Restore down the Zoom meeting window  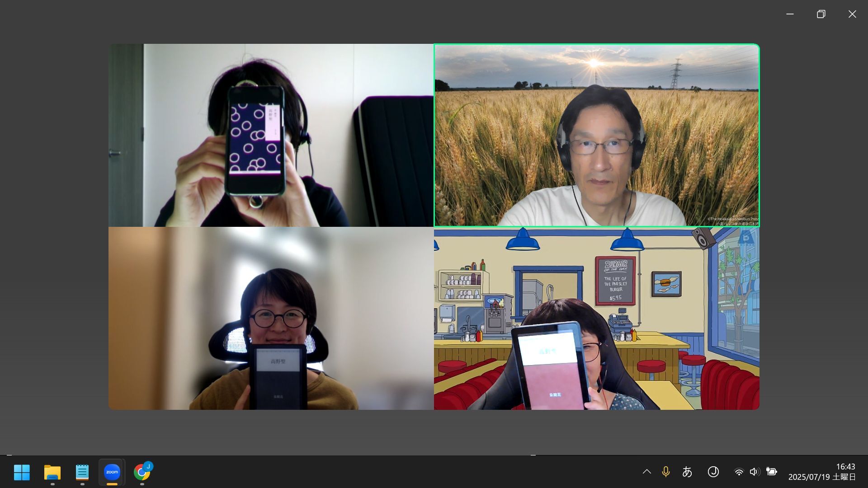(821, 14)
